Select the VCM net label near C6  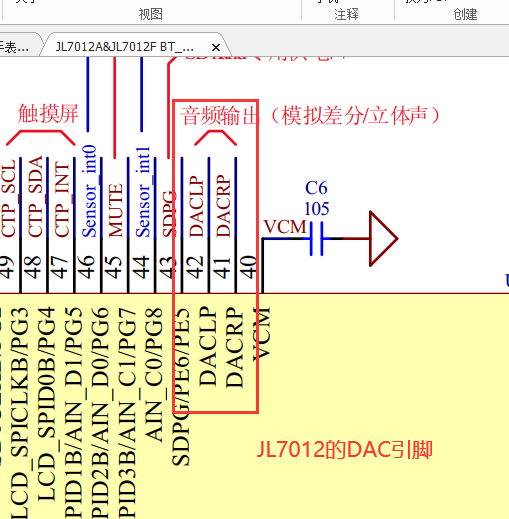[285, 227]
